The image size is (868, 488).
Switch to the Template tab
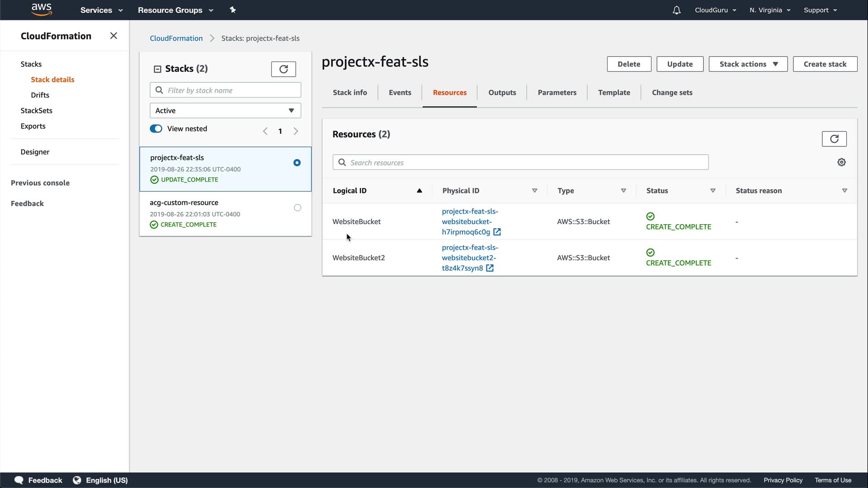click(613, 93)
